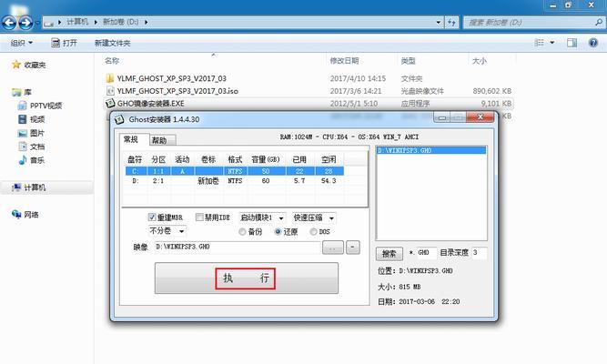607x364 pixels.
Task: Click the 映像 path input field
Action: click(x=237, y=247)
